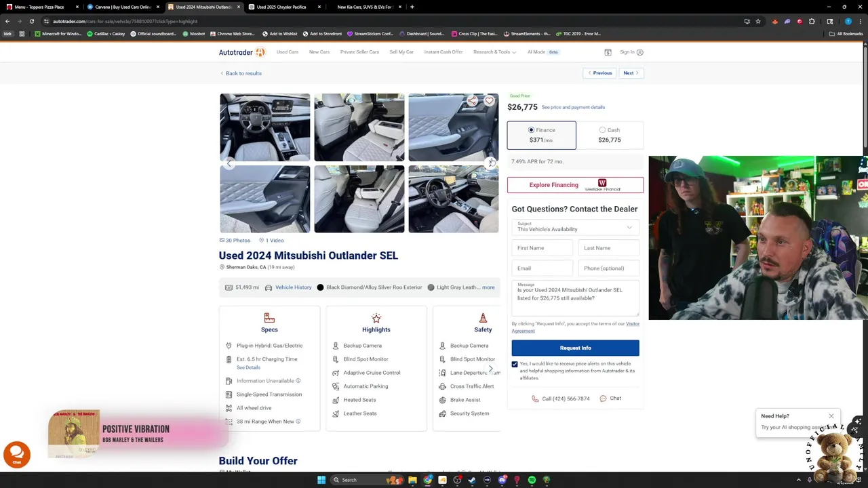Select the Finance $371/mo. payment option
Screen dimensions: 868x488
(x=542, y=135)
